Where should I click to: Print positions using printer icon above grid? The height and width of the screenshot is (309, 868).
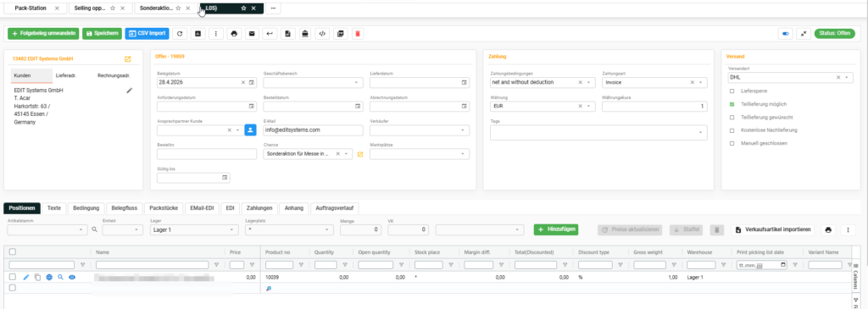828,229
